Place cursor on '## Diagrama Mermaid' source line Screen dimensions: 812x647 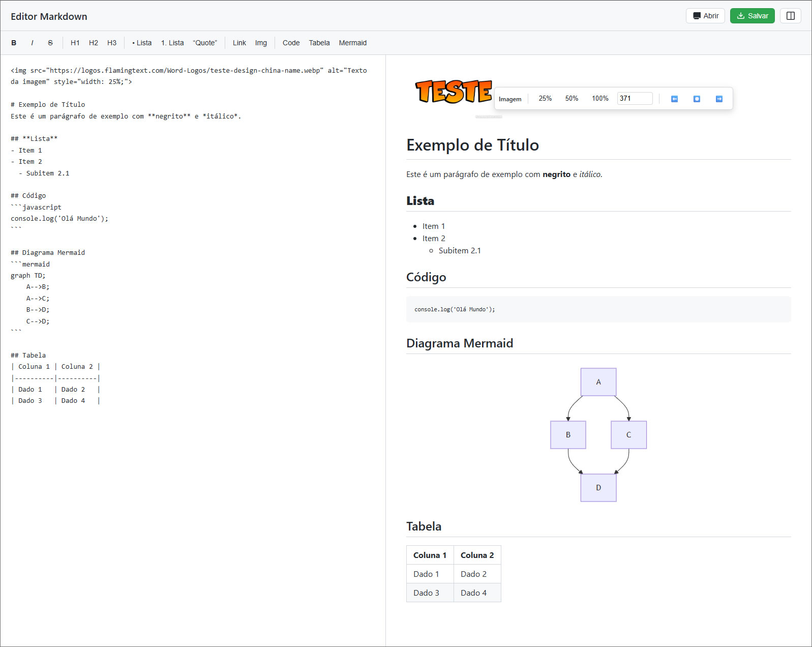(48, 253)
